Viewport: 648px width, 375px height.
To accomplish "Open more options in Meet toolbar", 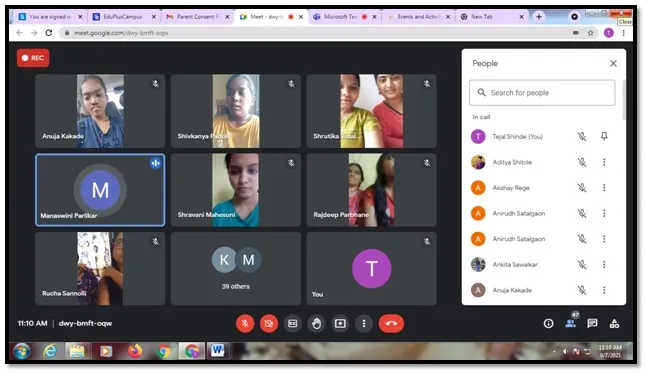I will (364, 324).
